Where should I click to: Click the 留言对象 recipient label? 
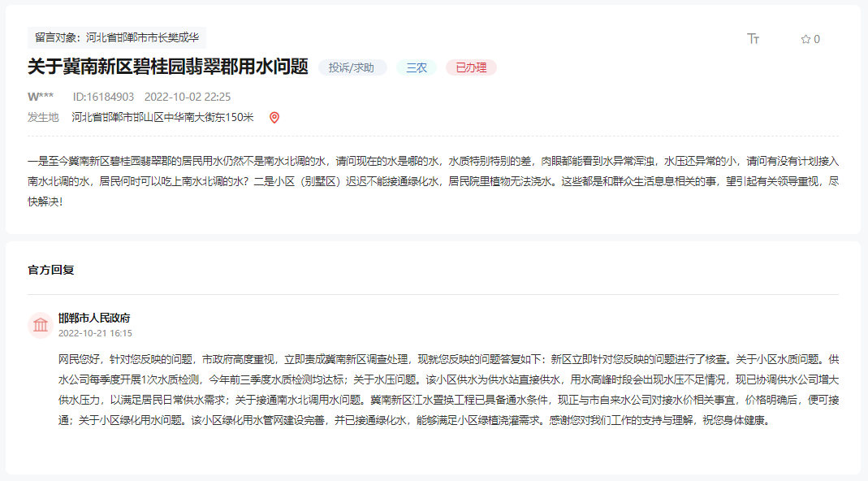pyautogui.click(x=117, y=37)
